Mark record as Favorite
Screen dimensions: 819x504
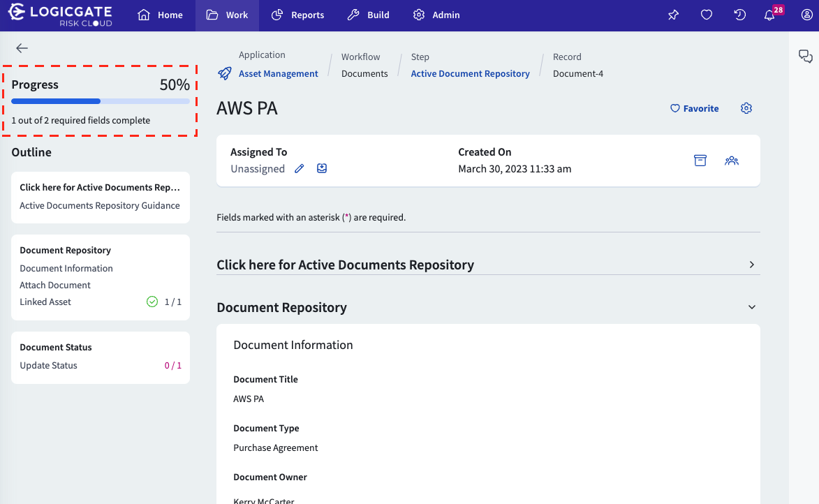coord(695,109)
